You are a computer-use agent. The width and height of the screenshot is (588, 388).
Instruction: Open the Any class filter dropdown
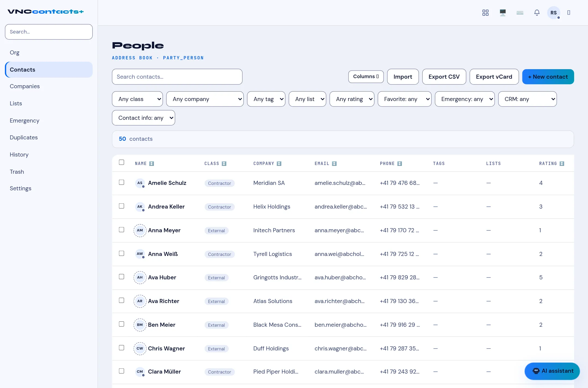[x=137, y=99]
